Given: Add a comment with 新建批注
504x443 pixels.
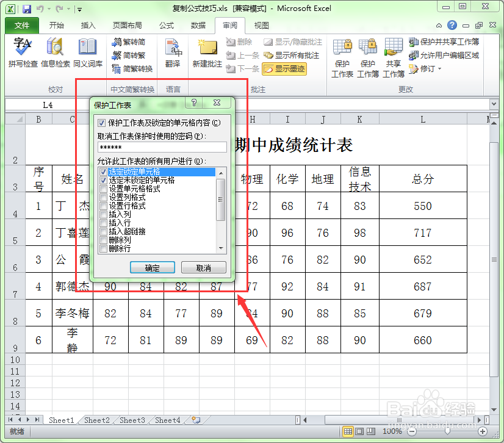Looking at the screenshot, I should [207, 52].
